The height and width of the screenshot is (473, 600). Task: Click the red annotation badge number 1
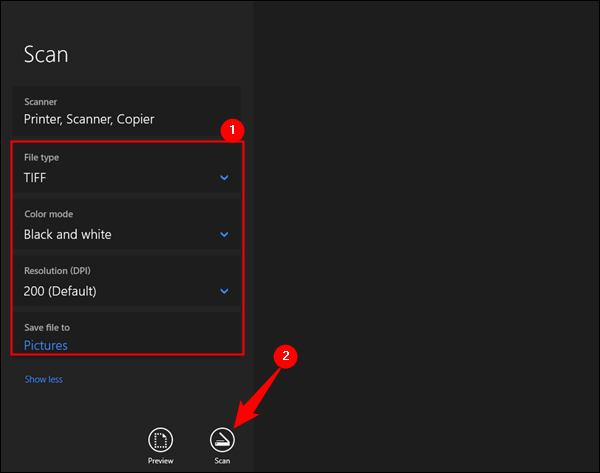233,130
